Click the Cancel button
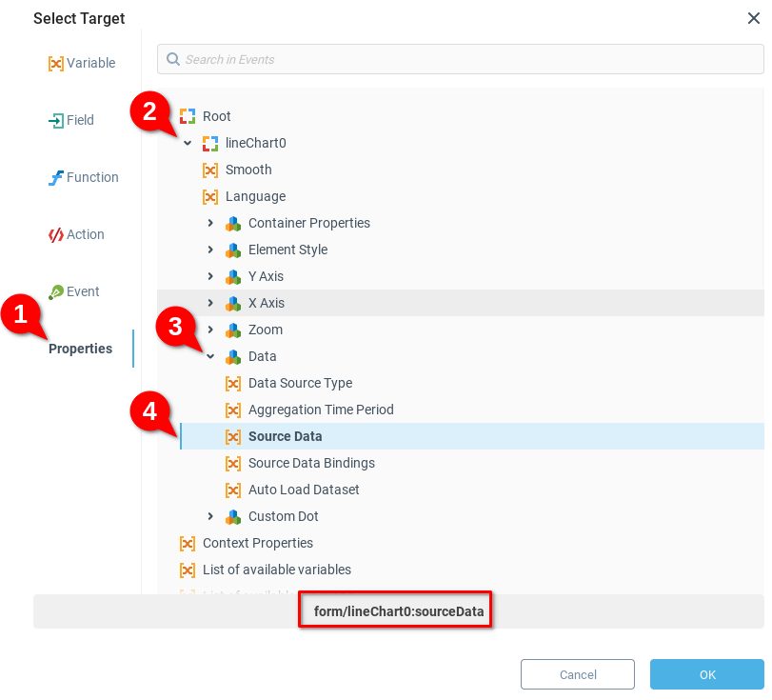This screenshot has height=700, width=772. coord(578,674)
